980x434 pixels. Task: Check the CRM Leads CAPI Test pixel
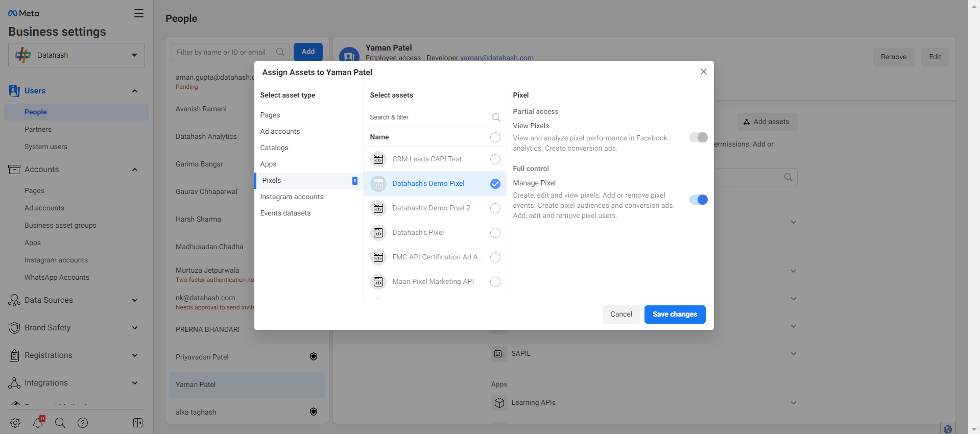pyautogui.click(x=495, y=159)
